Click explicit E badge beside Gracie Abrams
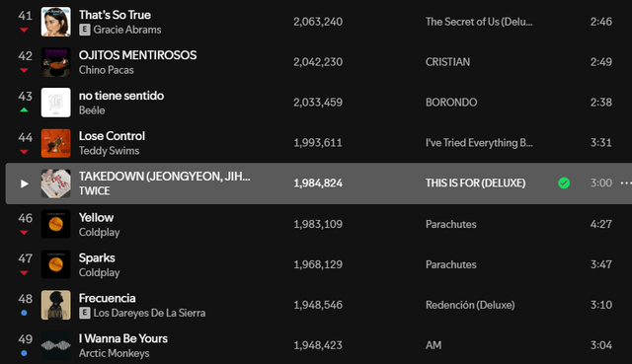This screenshot has height=364, width=632. (x=85, y=30)
